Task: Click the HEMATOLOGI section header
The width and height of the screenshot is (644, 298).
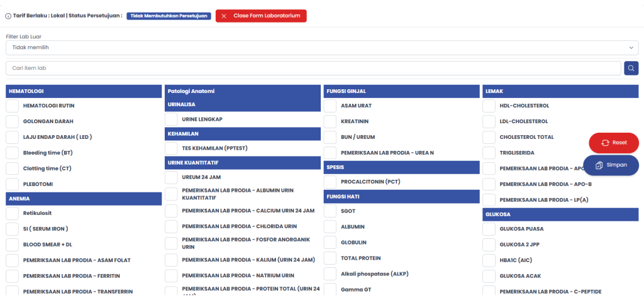Action: point(84,91)
